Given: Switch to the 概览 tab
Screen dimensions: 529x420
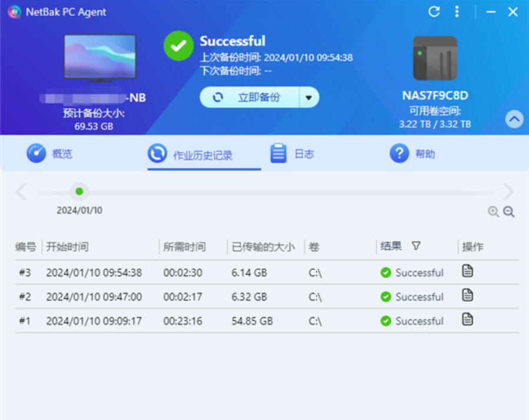Looking at the screenshot, I should tap(49, 154).
